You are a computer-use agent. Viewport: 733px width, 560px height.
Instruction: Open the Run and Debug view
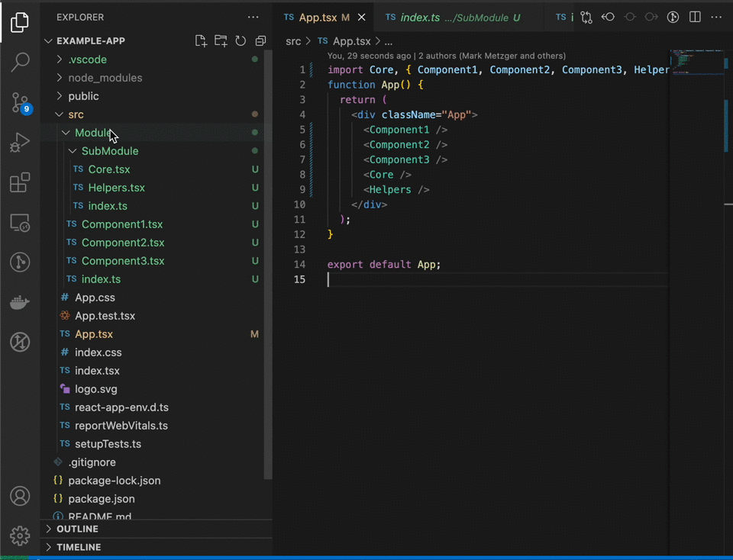tap(20, 142)
